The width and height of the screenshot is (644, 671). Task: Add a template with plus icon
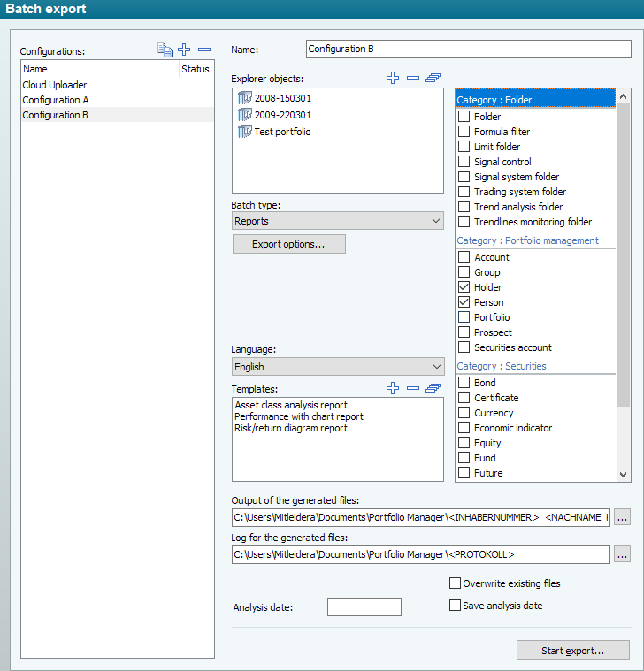click(x=393, y=388)
